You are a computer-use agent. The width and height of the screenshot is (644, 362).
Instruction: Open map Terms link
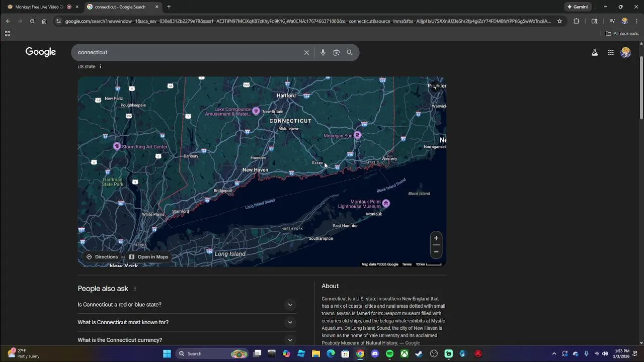tap(407, 264)
